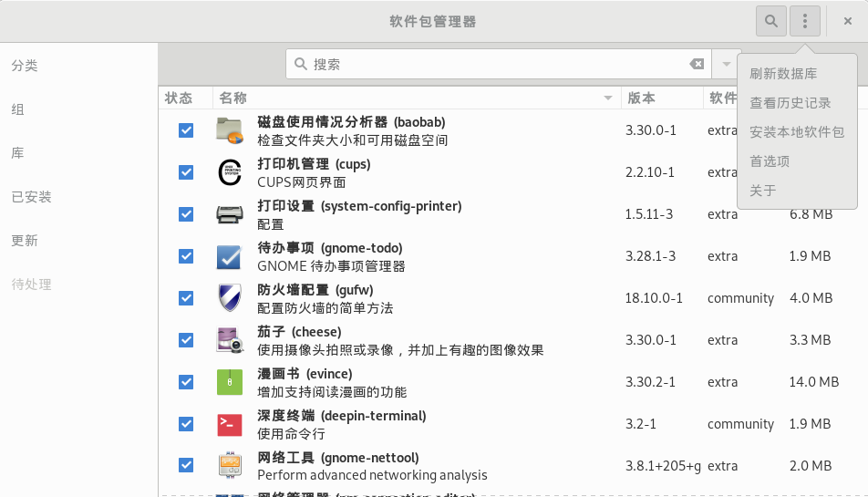
Task: Uncheck the baobab package checkbox
Action: coord(186,130)
